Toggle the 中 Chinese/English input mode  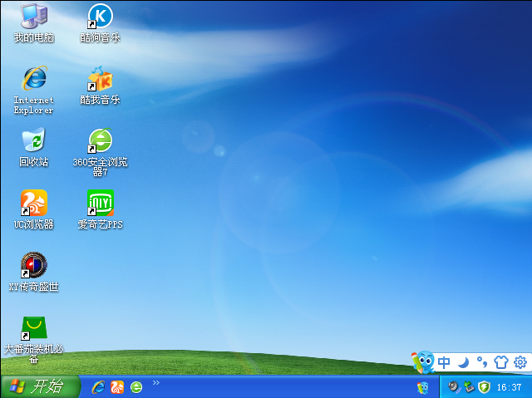444,362
